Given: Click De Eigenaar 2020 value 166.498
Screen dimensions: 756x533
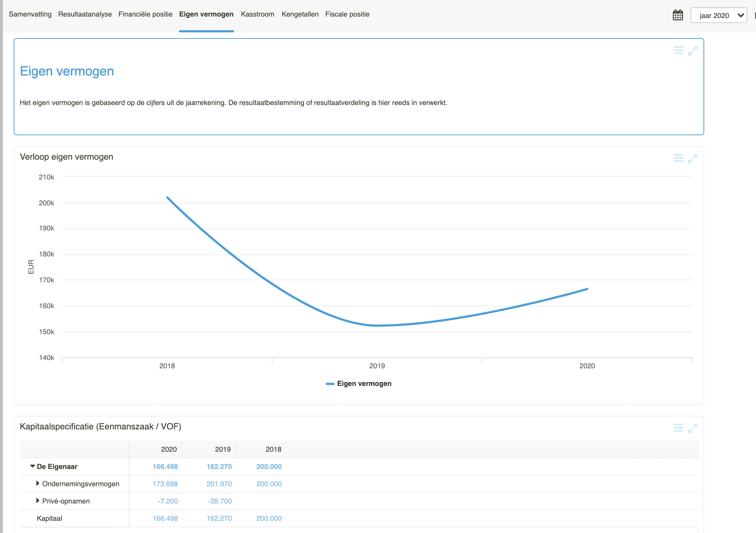Looking at the screenshot, I should 165,467.
